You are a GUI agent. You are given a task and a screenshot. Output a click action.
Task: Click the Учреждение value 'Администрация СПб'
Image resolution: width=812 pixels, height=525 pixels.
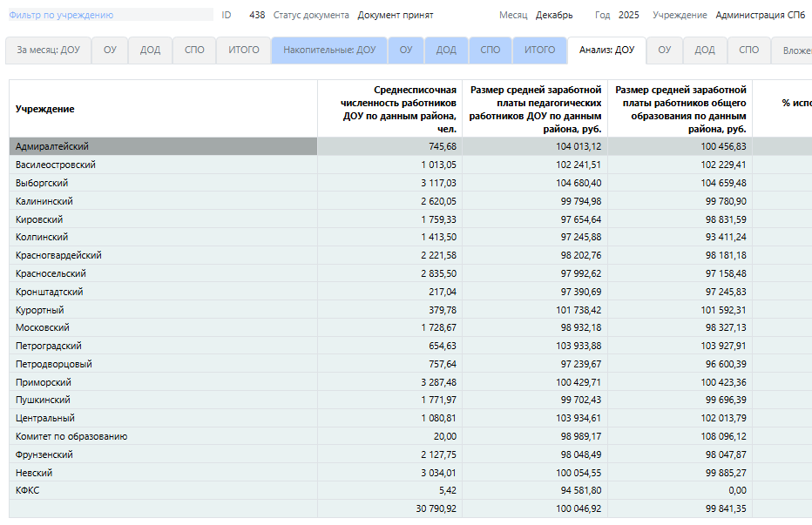pyautogui.click(x=760, y=15)
